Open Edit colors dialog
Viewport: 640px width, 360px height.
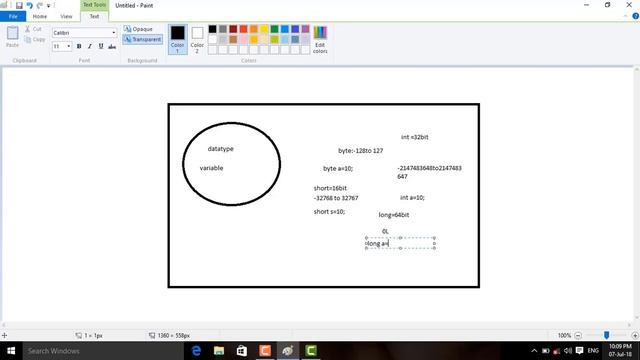click(320, 39)
